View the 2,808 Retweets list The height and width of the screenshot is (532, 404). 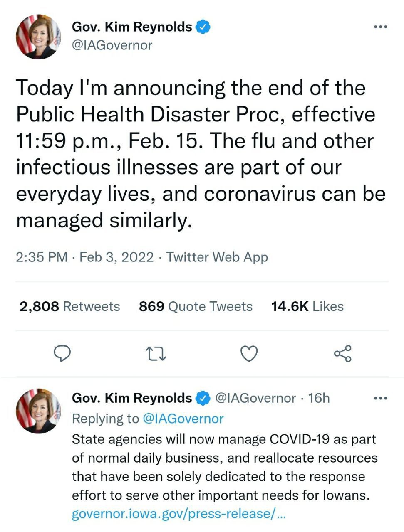[69, 306]
